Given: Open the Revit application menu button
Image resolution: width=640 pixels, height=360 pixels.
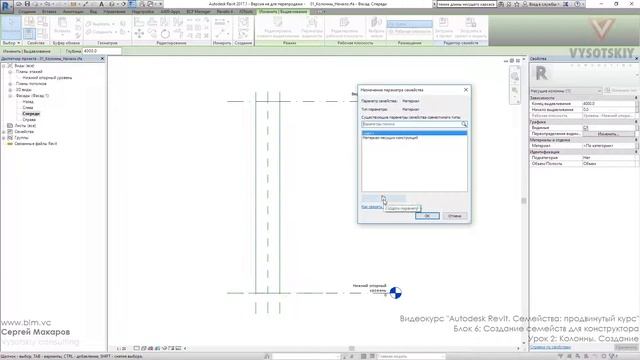Looking at the screenshot, I should 6,6.
